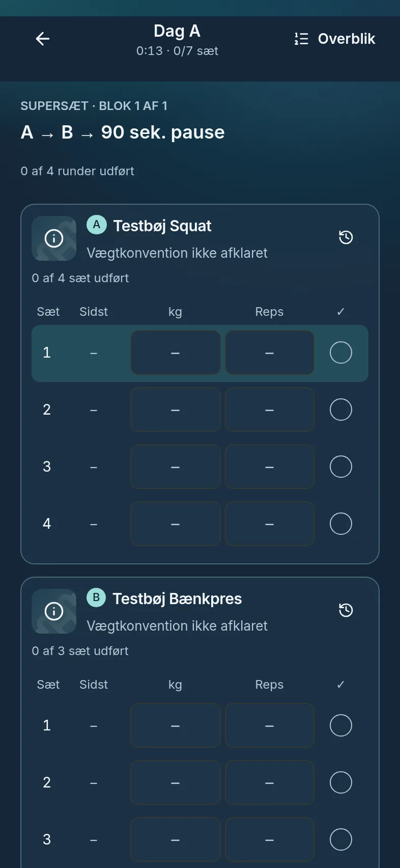Edit Reps field for Bænkpres set 3
The width and height of the screenshot is (400, 868).
(x=270, y=839)
